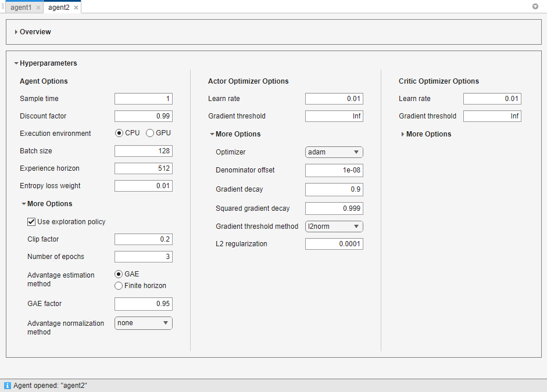Switch to the agent1 tab
This screenshot has height=392, width=547.
pyautogui.click(x=21, y=8)
